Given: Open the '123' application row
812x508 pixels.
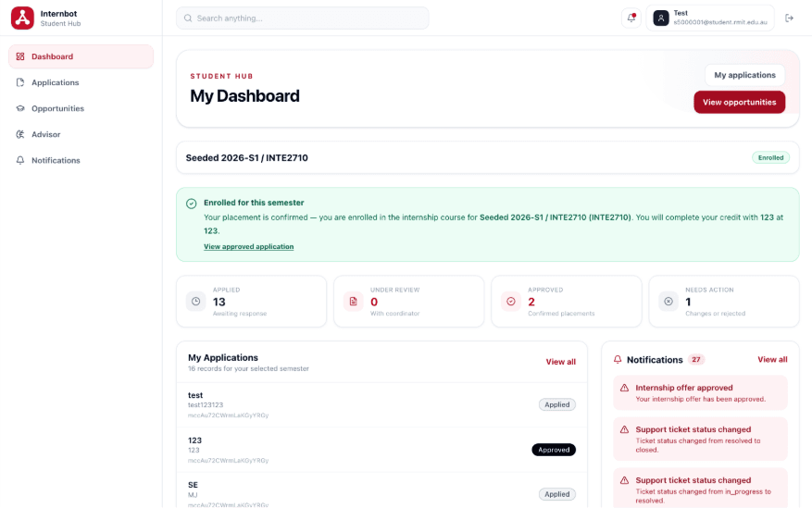Looking at the screenshot, I should point(381,450).
